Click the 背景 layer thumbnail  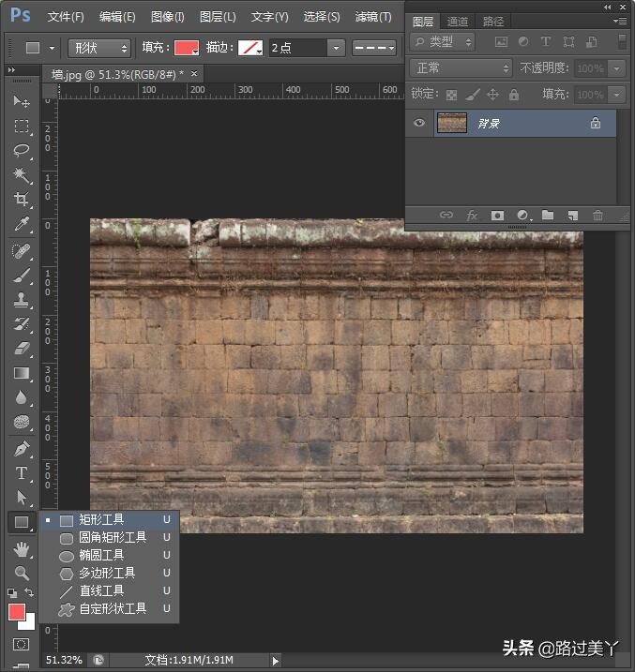[452, 123]
